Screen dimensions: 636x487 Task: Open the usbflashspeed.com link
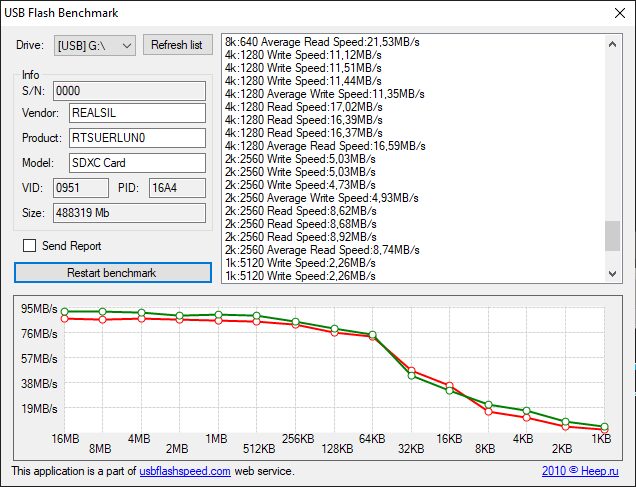184,470
